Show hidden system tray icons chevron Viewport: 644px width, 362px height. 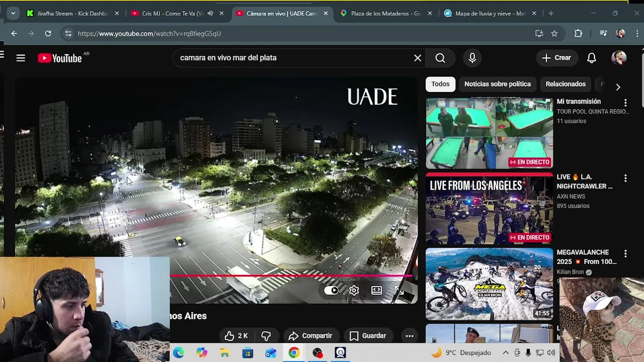click(x=506, y=353)
